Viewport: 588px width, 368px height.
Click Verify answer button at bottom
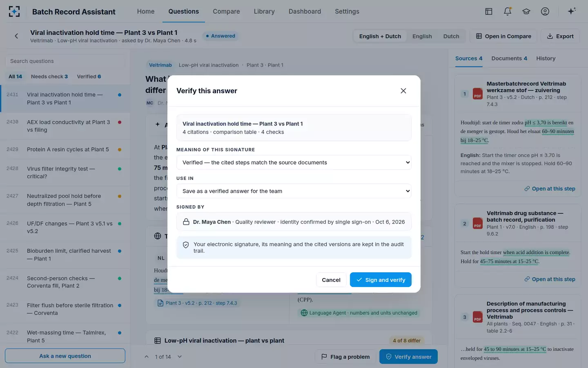click(x=408, y=357)
